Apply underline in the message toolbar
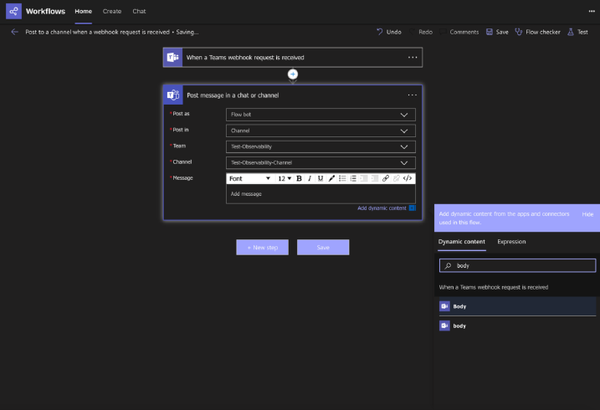This screenshot has height=410, width=600. (x=320, y=178)
